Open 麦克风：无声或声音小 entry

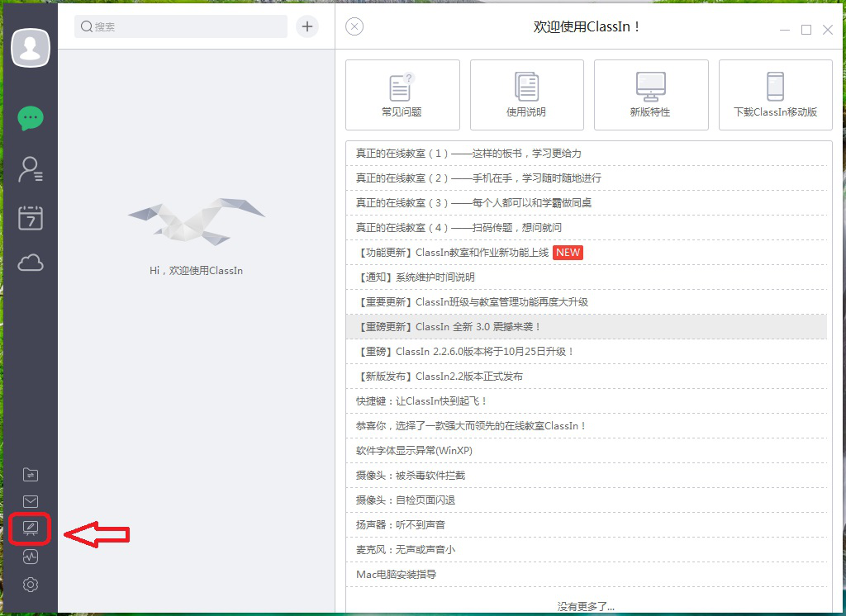coord(587,550)
